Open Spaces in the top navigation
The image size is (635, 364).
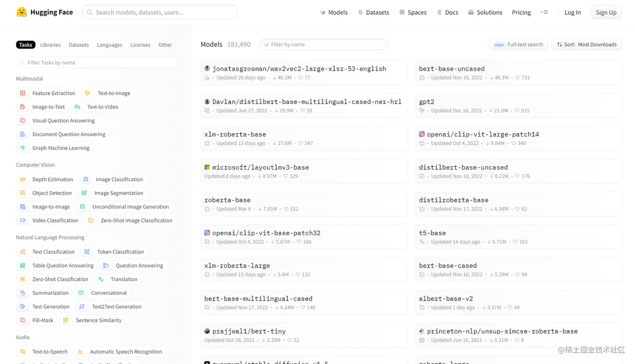413,12
